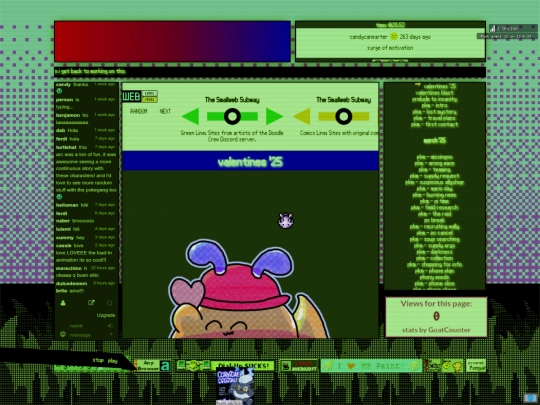Click the RANDOM webring link
This screenshot has height=405, width=540.
click(138, 111)
